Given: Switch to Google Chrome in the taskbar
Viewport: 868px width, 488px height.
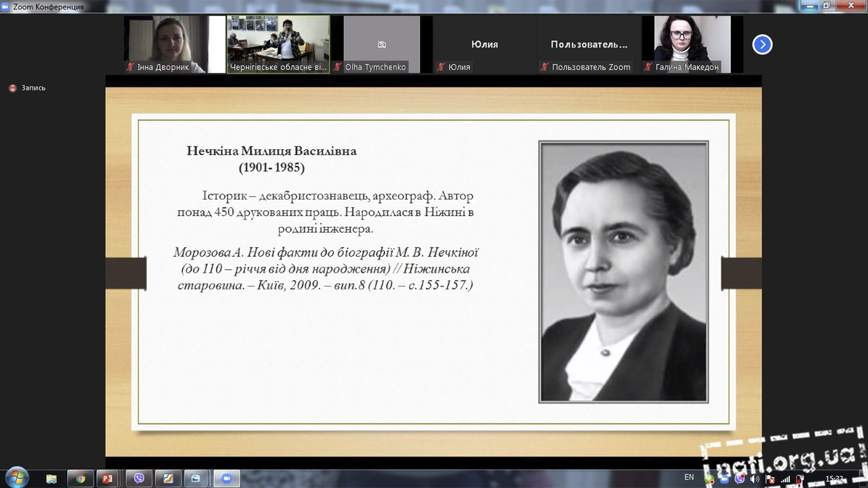Looking at the screenshot, I should (81, 478).
